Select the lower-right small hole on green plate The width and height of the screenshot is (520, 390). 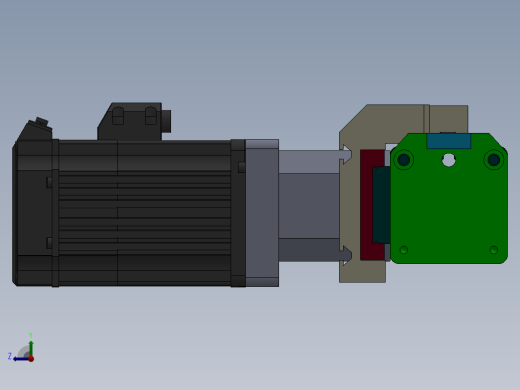(494, 250)
